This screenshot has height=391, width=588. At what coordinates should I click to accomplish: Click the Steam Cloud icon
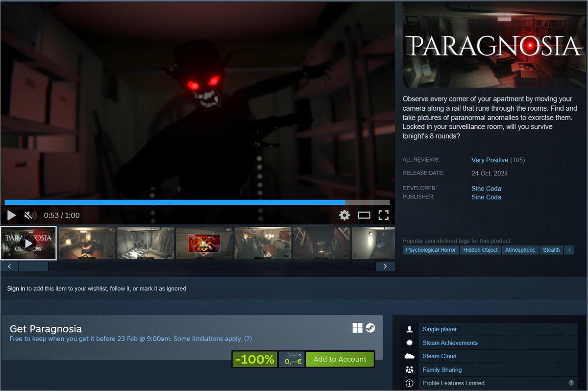point(410,356)
